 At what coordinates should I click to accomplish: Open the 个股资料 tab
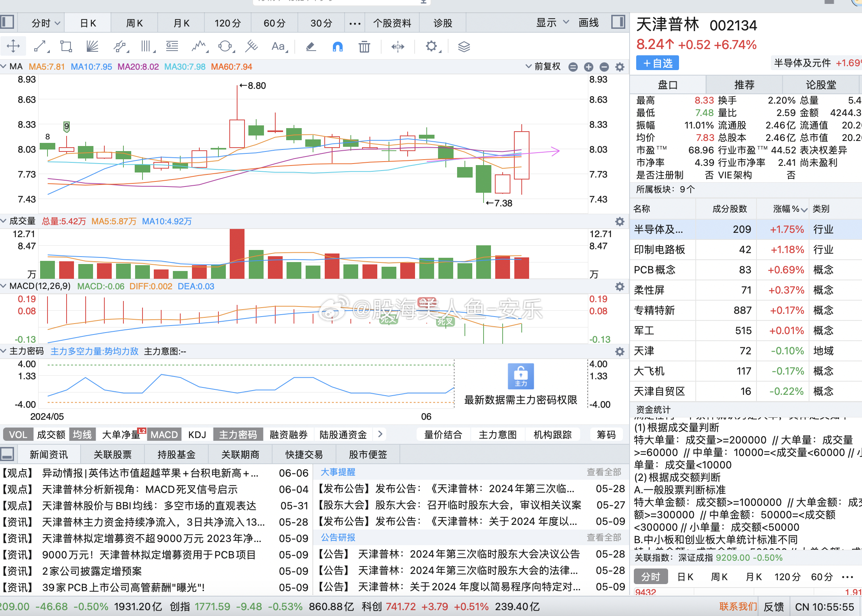tap(392, 23)
